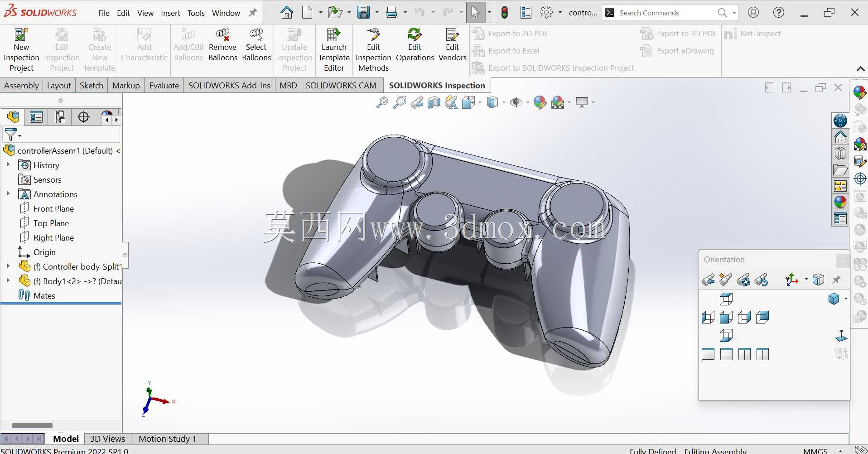This screenshot has height=454, width=868.
Task: Select Two View Horizontal layout
Action: point(726,354)
